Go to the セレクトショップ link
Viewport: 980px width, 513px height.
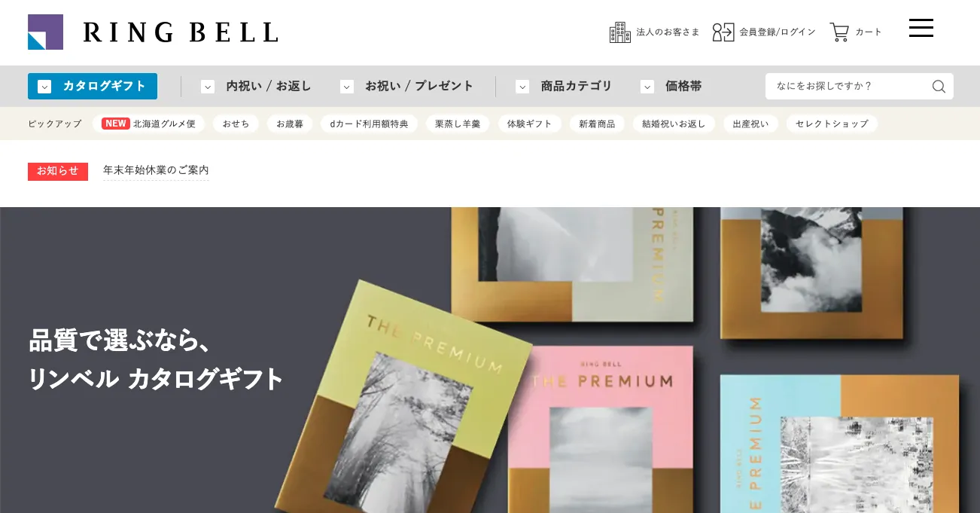(832, 124)
